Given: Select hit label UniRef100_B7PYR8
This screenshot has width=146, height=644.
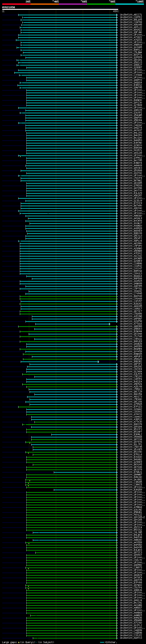Looking at the screenshot, I should pyautogui.click(x=131, y=583).
